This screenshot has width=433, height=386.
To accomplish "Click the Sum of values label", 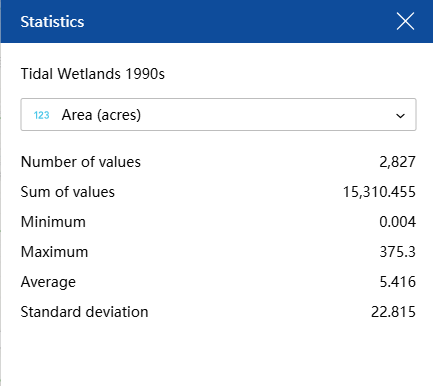I will 68,192.
